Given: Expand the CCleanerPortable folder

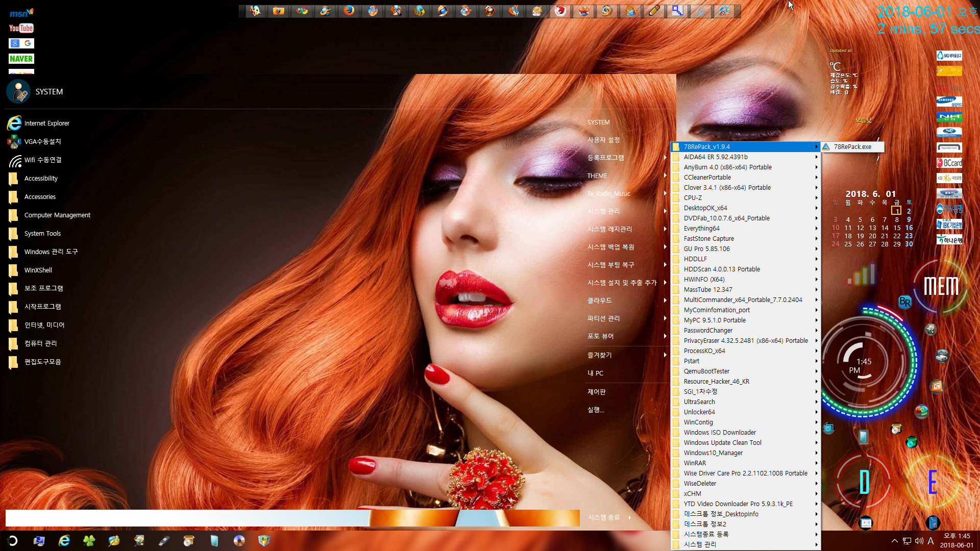Looking at the screenshot, I should point(745,178).
